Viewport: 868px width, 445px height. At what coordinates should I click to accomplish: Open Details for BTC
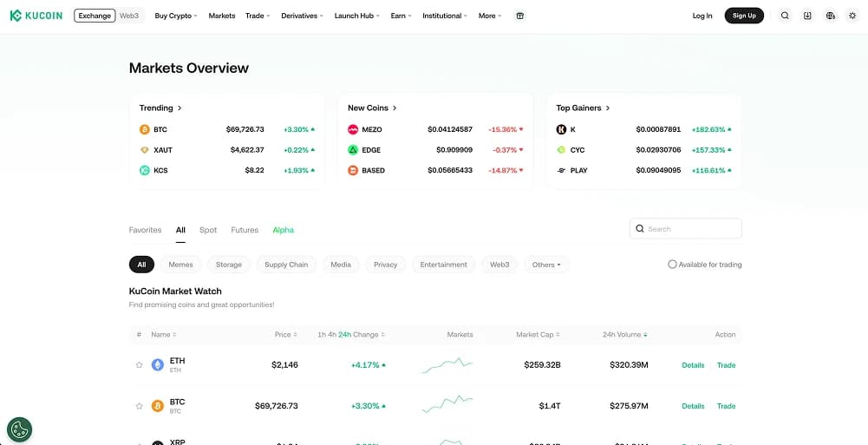coord(693,406)
